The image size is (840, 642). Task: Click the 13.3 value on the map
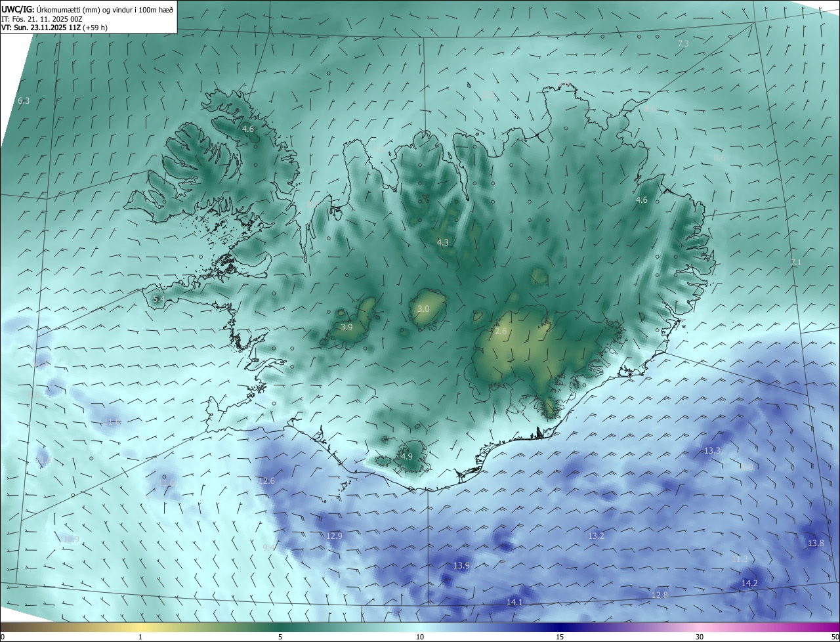tap(713, 451)
